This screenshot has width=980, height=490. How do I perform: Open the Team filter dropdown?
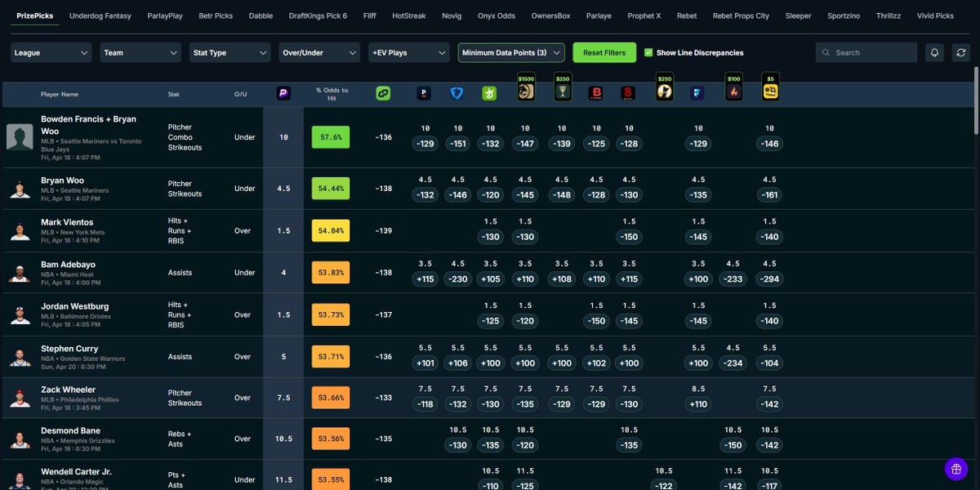(140, 52)
